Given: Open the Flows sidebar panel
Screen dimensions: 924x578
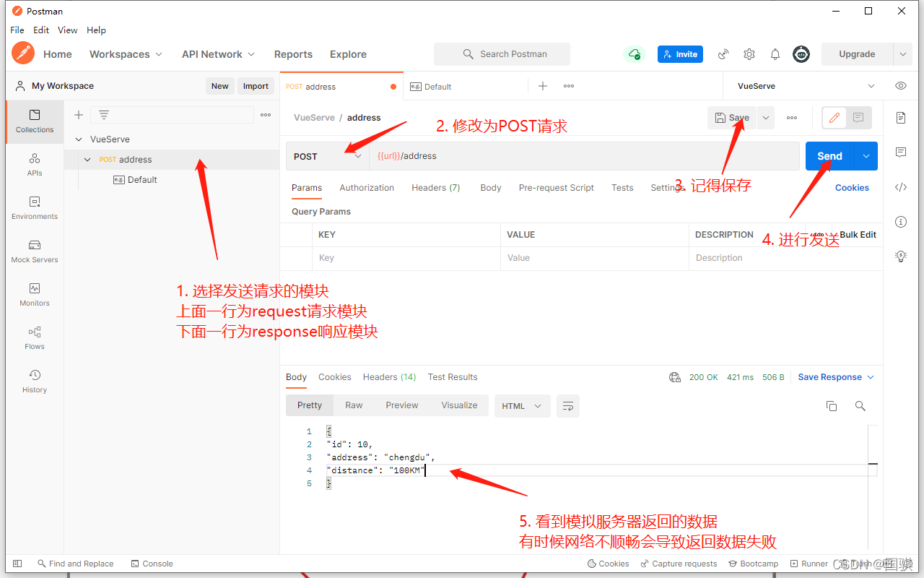Looking at the screenshot, I should (35, 338).
